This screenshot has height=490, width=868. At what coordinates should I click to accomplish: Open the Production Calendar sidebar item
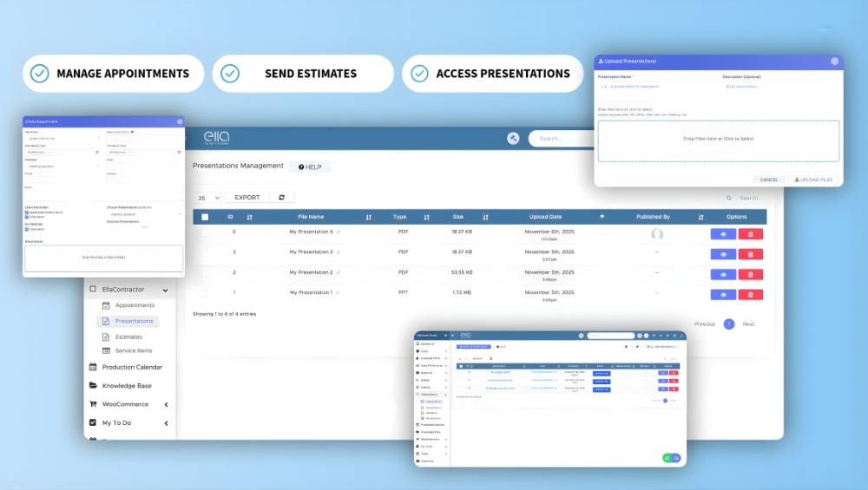point(131,367)
